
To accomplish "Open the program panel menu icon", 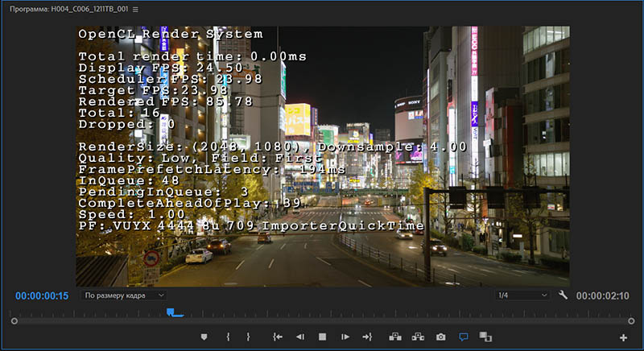I will click(x=135, y=9).
